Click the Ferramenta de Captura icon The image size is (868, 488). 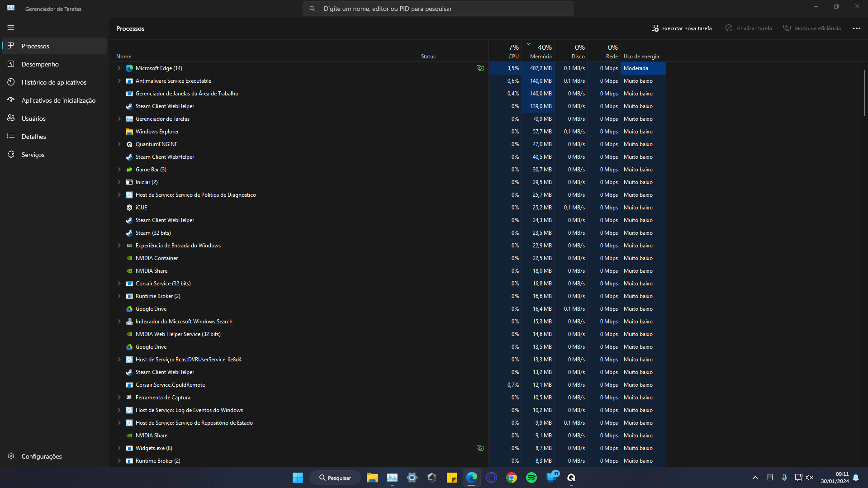(x=129, y=398)
